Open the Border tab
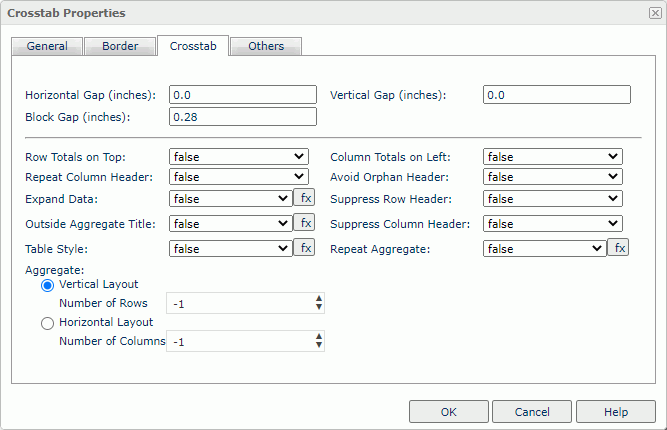This screenshot has height=430, width=667. 120,46
